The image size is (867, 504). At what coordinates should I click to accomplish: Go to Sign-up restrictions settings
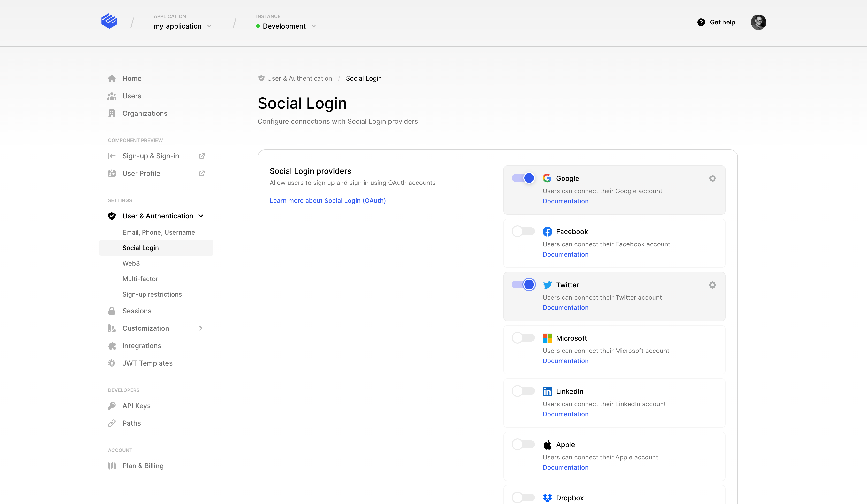tap(152, 294)
